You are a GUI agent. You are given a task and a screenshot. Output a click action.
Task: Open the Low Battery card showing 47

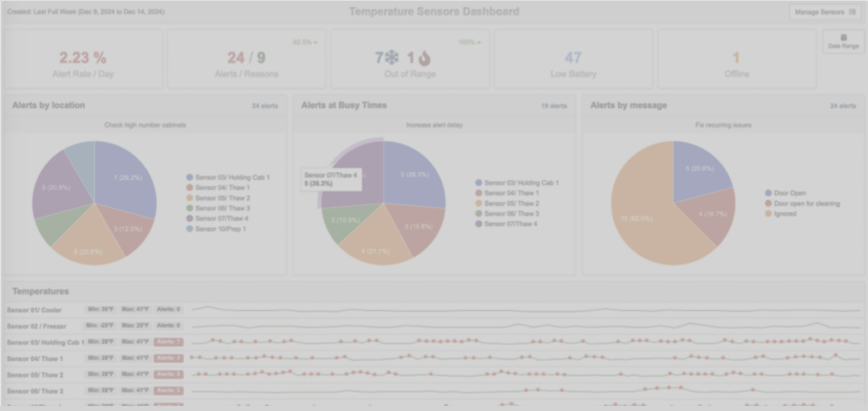[x=573, y=59]
